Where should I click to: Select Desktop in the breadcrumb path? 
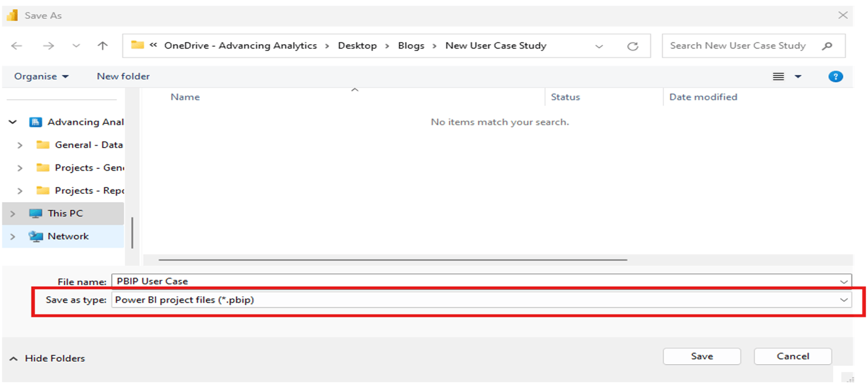pos(357,46)
